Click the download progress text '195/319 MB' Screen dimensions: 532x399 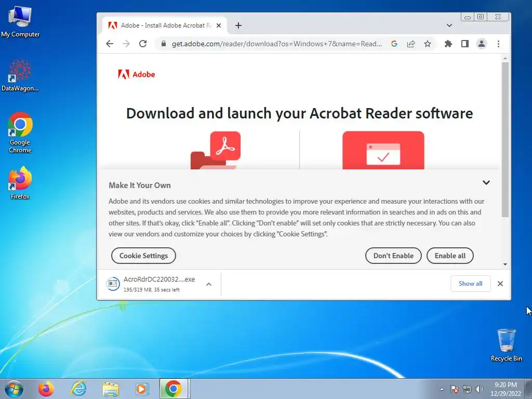click(x=138, y=290)
